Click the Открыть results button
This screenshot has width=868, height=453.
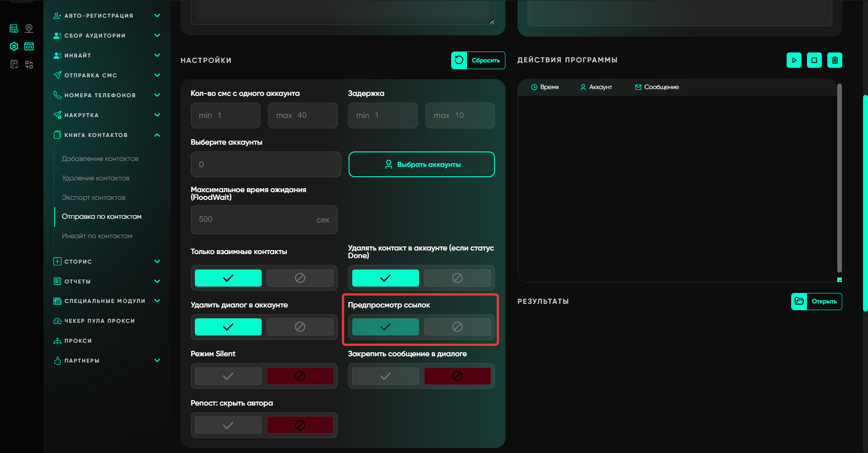[824, 301]
